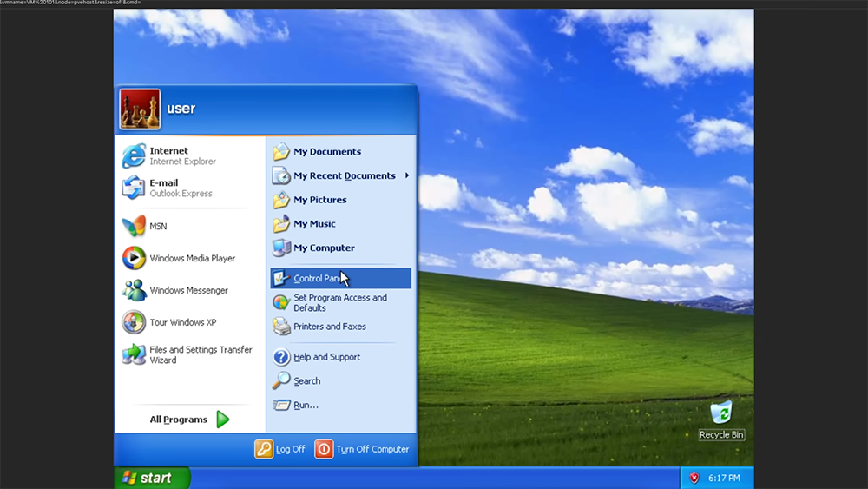
Task: Click the 'Turn Off Computer' text
Action: pos(372,449)
